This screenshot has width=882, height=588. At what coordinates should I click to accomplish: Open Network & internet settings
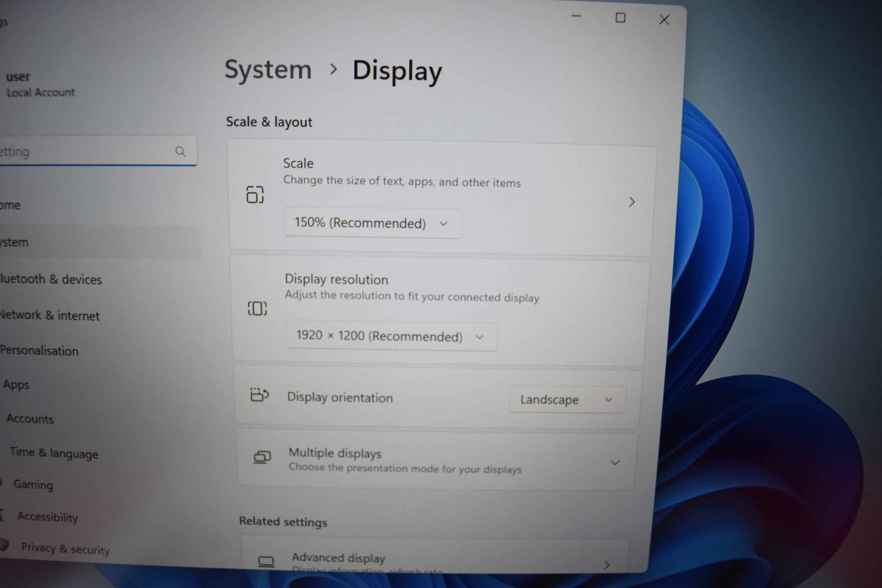pyautogui.click(x=50, y=316)
